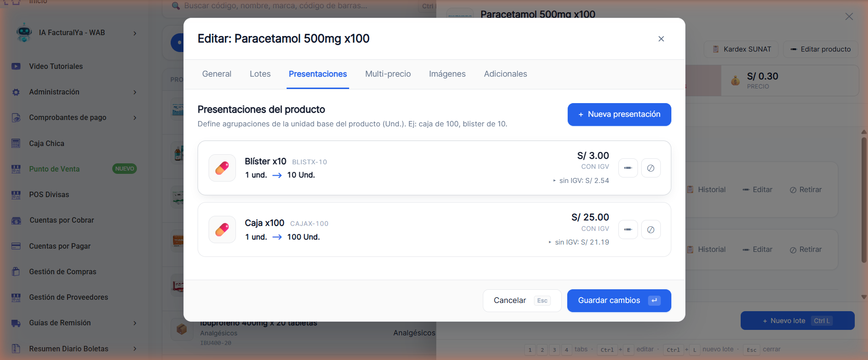Open Historial of first background lot
868x360 pixels.
[x=706, y=190]
